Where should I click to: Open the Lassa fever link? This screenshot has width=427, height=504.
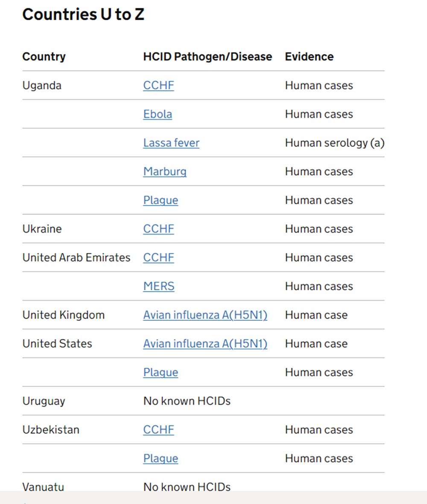tap(171, 143)
